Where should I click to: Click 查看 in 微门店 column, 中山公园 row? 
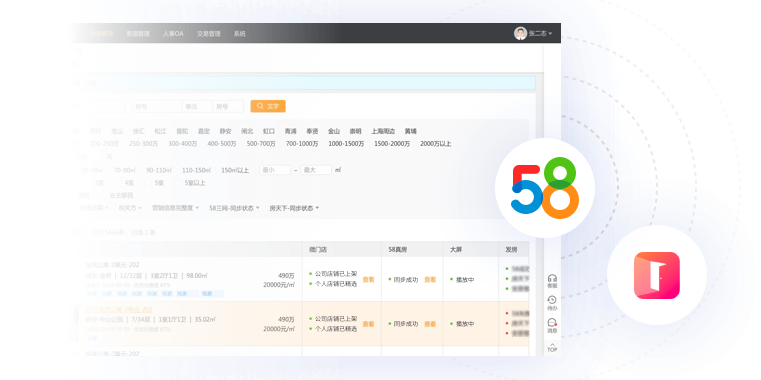point(368,324)
